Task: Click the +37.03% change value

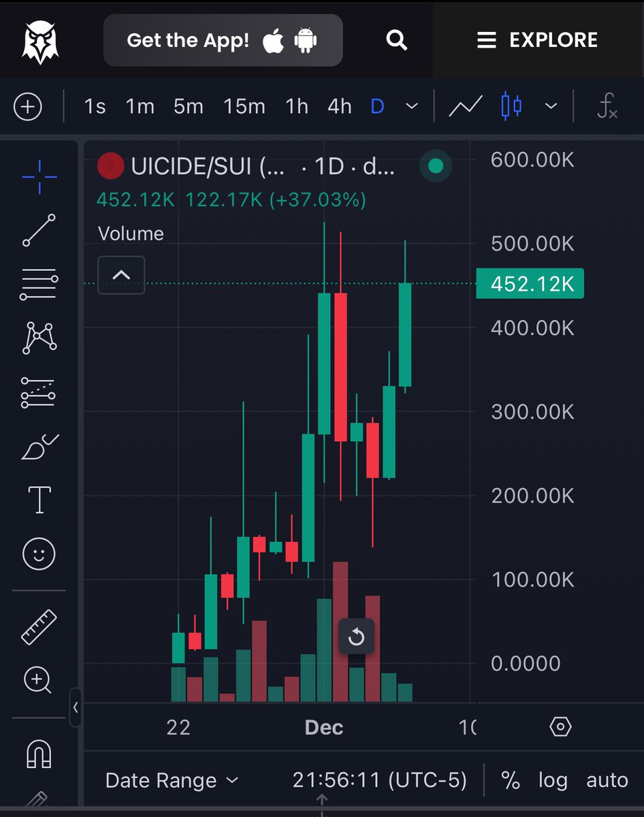Action: click(318, 199)
